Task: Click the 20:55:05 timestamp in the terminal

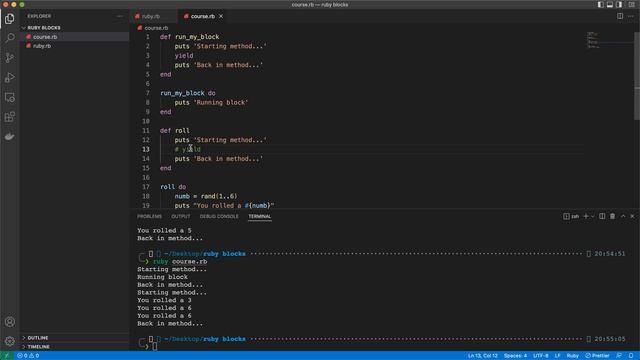Action: pos(609,339)
